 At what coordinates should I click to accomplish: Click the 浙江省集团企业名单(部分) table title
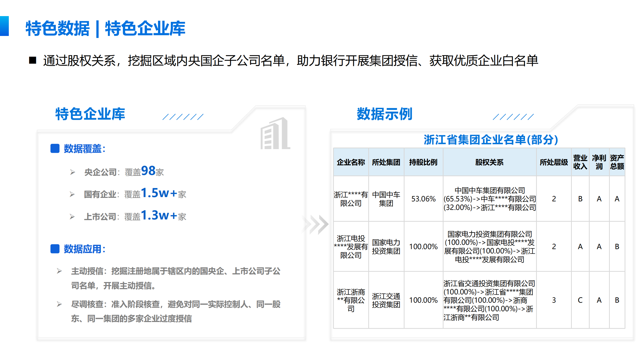pyautogui.click(x=491, y=140)
